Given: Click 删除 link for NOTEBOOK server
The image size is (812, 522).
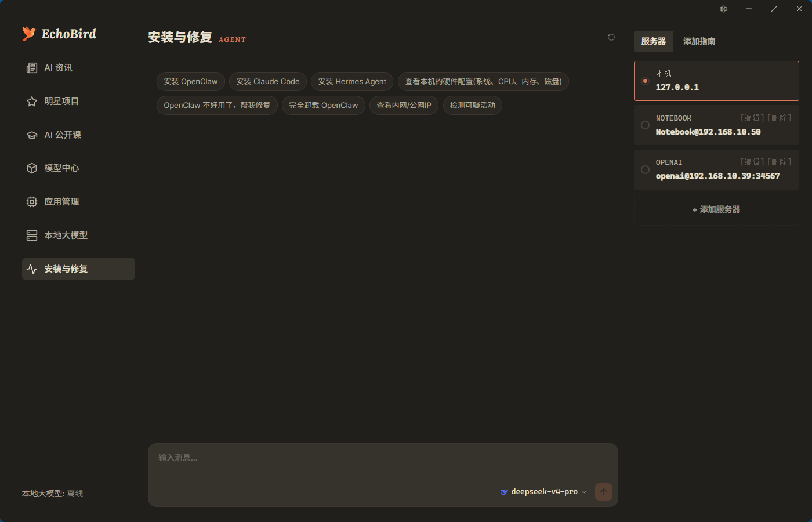Looking at the screenshot, I should point(780,118).
